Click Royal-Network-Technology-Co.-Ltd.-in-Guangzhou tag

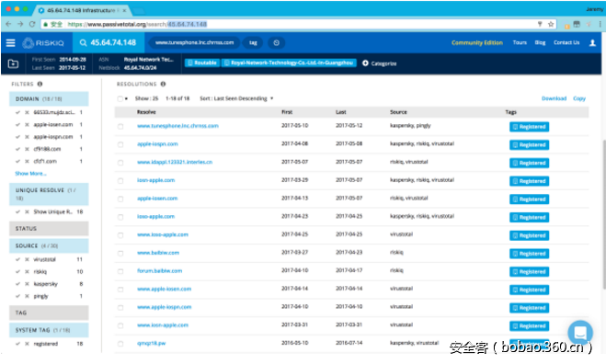(x=289, y=63)
